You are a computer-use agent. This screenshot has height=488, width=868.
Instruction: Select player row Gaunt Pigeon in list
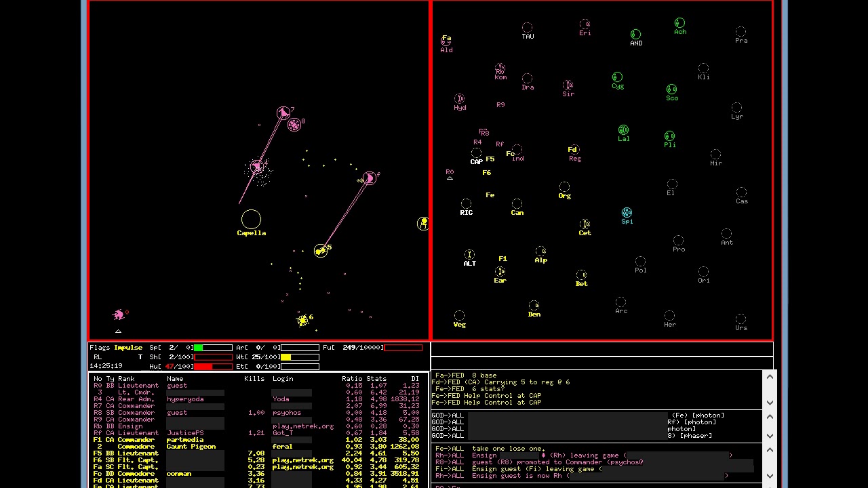[256, 447]
